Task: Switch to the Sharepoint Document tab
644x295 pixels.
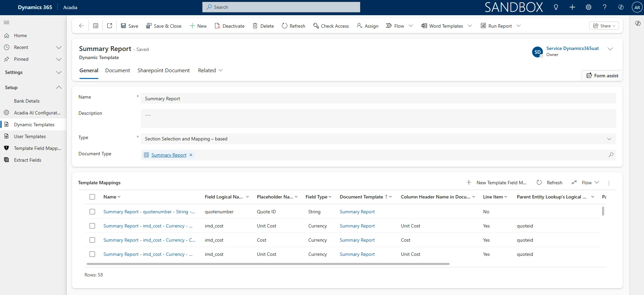Action: [164, 71]
